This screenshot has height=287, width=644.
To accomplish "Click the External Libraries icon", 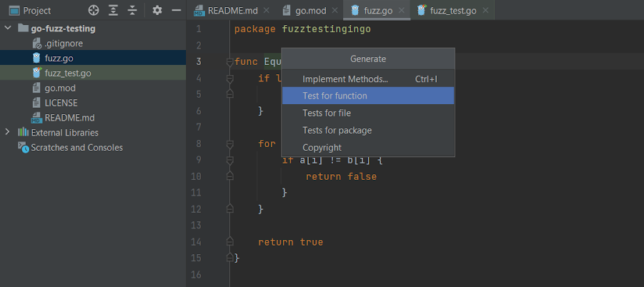I will click(x=23, y=132).
